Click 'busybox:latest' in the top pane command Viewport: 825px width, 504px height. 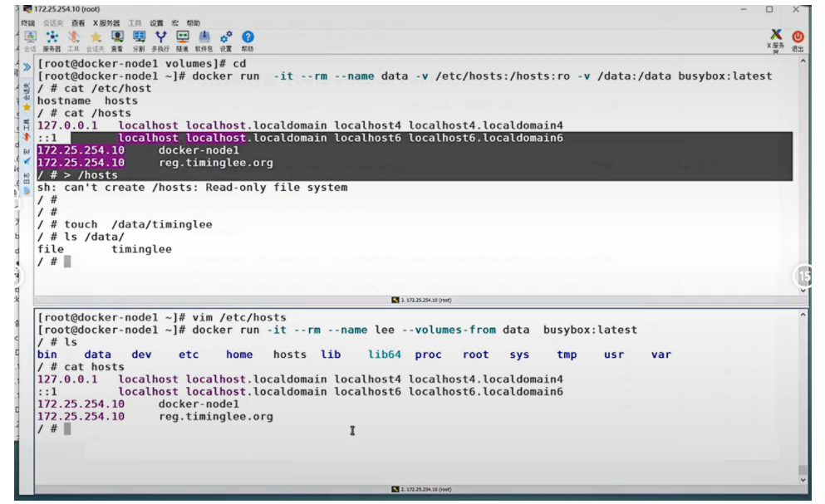(x=725, y=76)
